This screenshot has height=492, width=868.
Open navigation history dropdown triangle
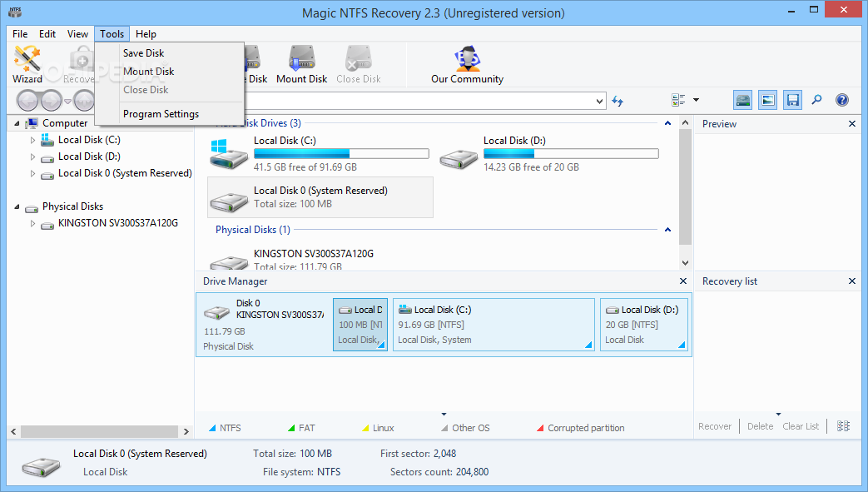pyautogui.click(x=67, y=102)
